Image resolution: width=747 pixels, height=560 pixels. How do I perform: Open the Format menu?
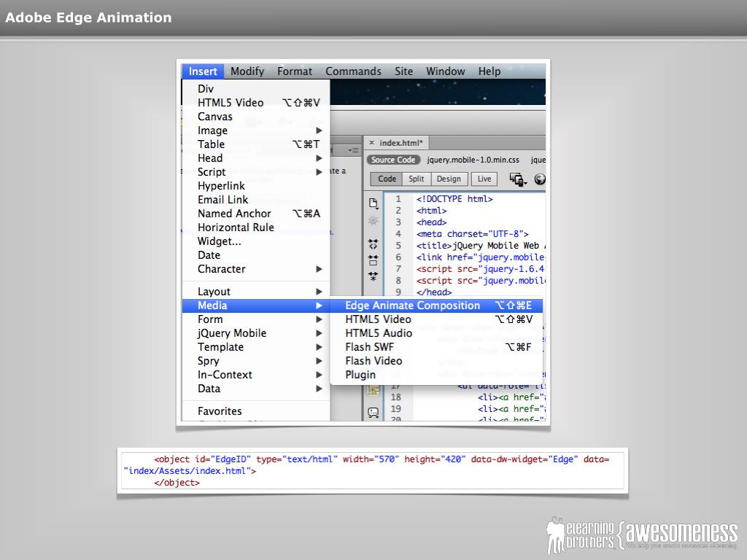(x=295, y=71)
